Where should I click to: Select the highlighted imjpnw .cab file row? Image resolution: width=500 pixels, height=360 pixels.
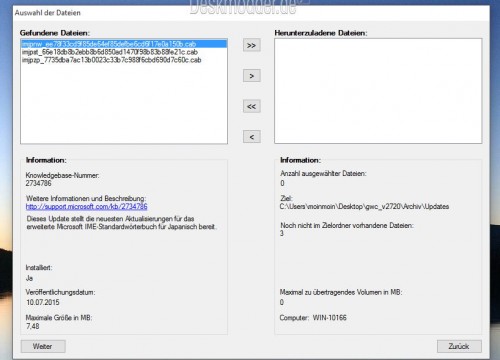pos(124,44)
